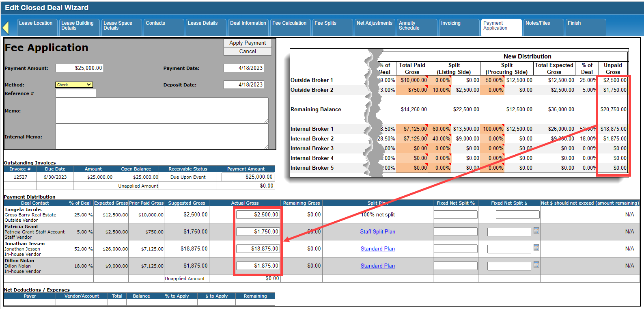Click into the Memo text area
The height and width of the screenshot is (309, 644).
tap(162, 110)
